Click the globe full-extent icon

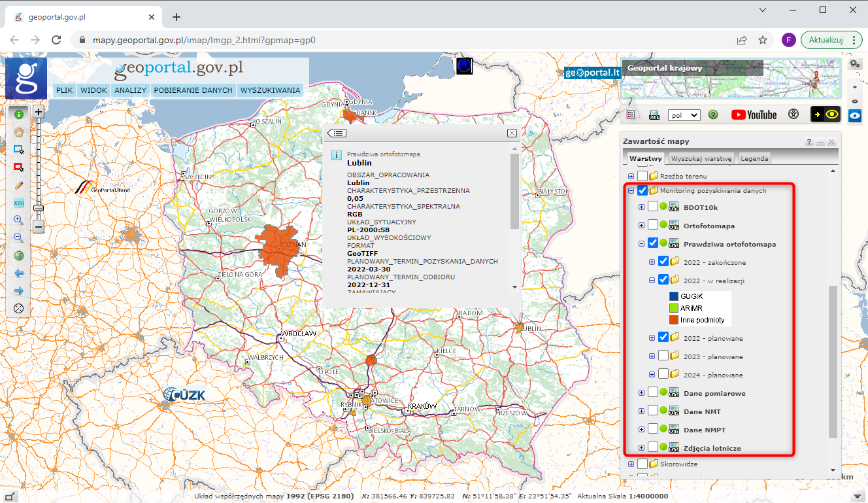[x=18, y=255]
